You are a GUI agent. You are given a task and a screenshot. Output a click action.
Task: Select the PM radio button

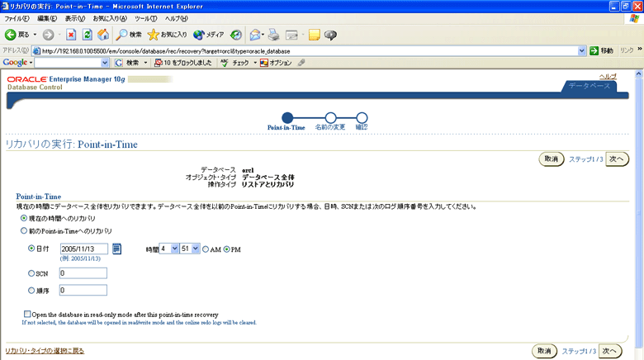(227, 249)
